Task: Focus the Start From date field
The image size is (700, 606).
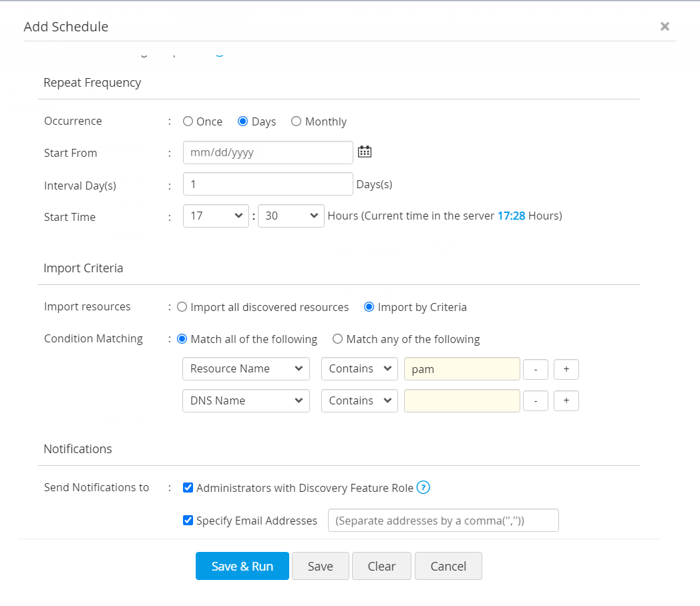Action: click(268, 152)
